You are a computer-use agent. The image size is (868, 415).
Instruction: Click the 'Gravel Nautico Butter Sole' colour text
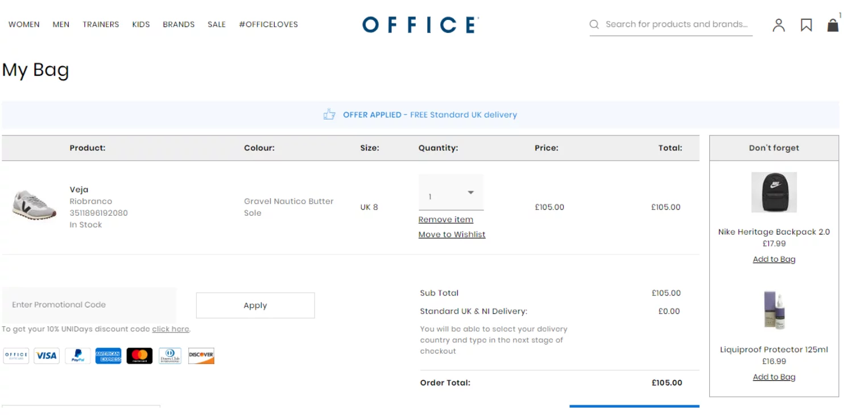(289, 207)
